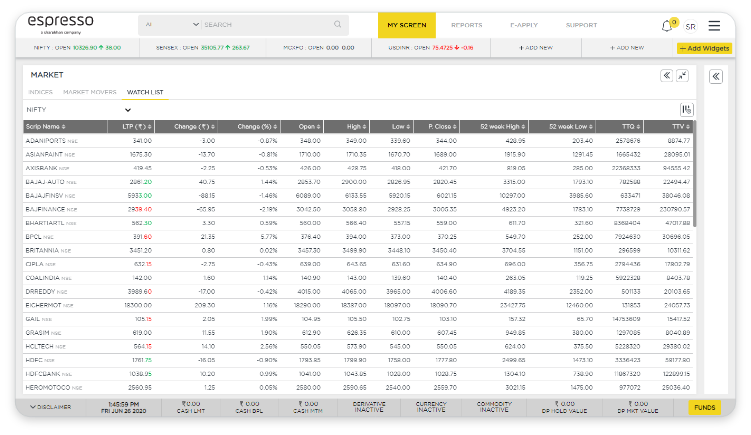Click the Add Widgets button
Viewport: 751px width, 435px height.
tap(705, 48)
